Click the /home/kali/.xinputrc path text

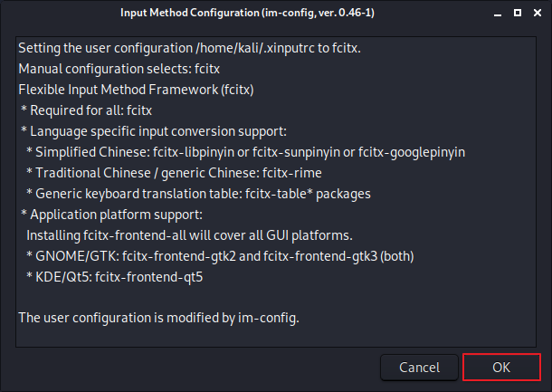[x=255, y=48]
